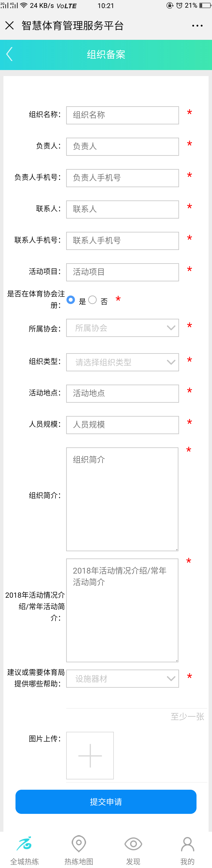
Task: Focus the 组织名称 input field
Action: [122, 115]
